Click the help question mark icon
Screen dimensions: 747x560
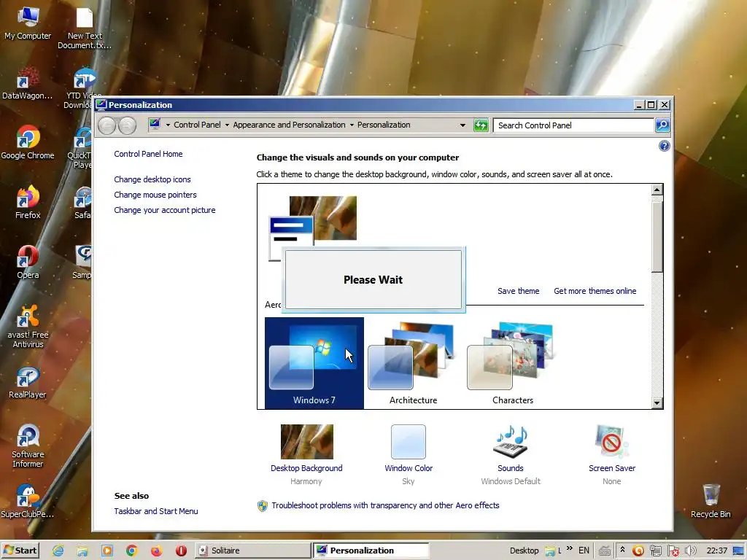click(664, 146)
